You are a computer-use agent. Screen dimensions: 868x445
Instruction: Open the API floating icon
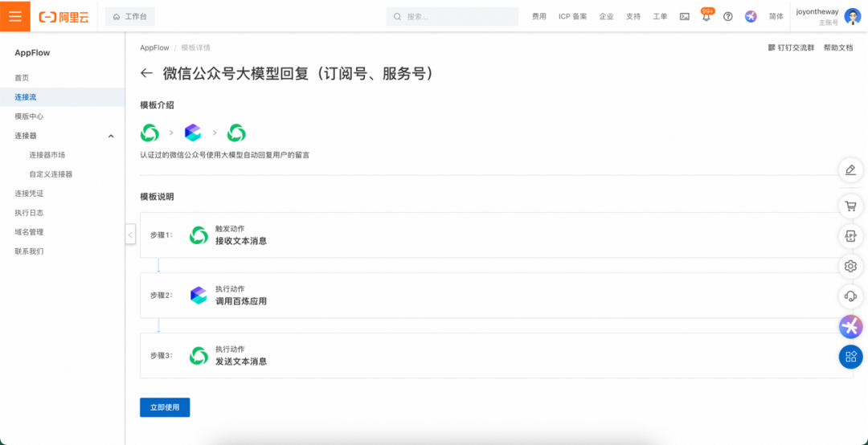851,236
